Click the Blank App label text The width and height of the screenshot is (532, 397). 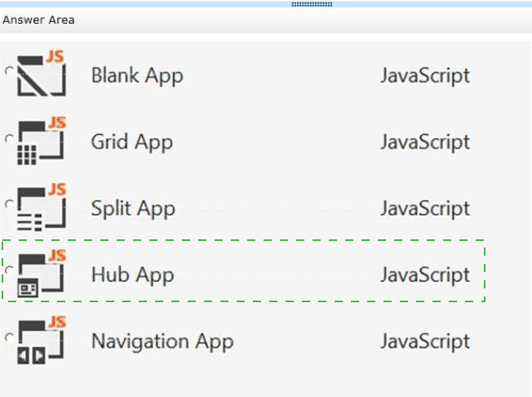coord(137,76)
